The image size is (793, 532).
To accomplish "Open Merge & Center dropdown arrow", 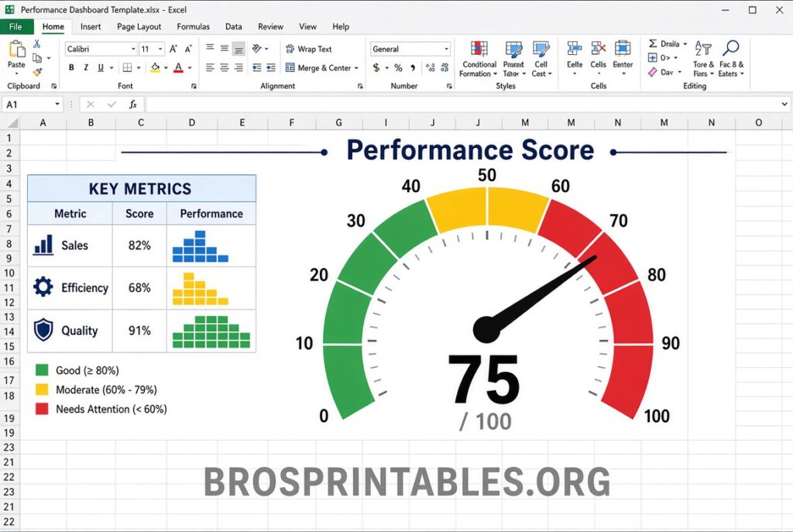I will coord(356,68).
